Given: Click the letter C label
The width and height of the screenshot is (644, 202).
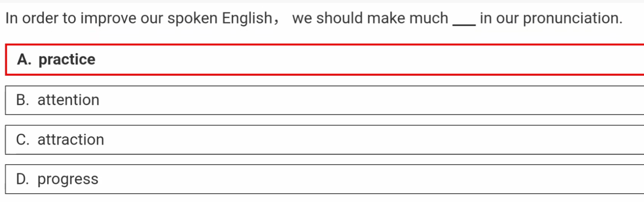Looking at the screenshot, I should (23, 140).
